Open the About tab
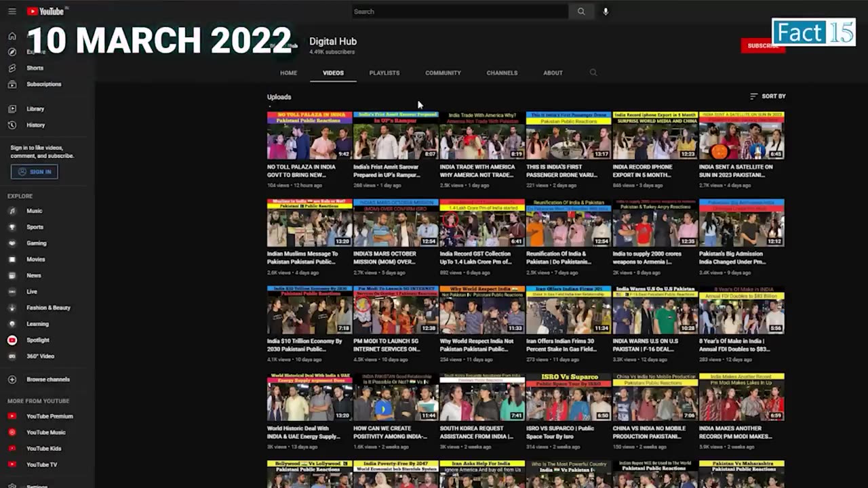The height and width of the screenshot is (488, 868). [553, 73]
